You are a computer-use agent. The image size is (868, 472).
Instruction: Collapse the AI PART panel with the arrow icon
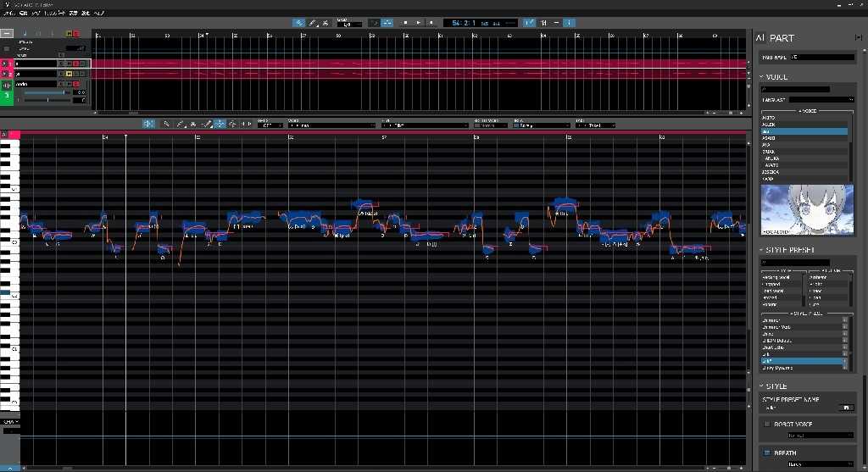tap(858, 37)
